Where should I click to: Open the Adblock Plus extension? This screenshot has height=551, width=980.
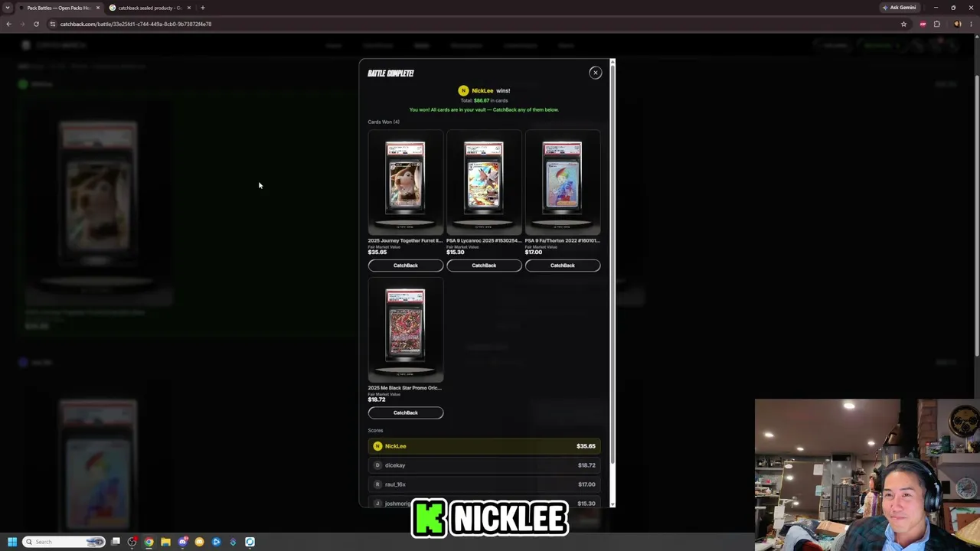pyautogui.click(x=923, y=24)
